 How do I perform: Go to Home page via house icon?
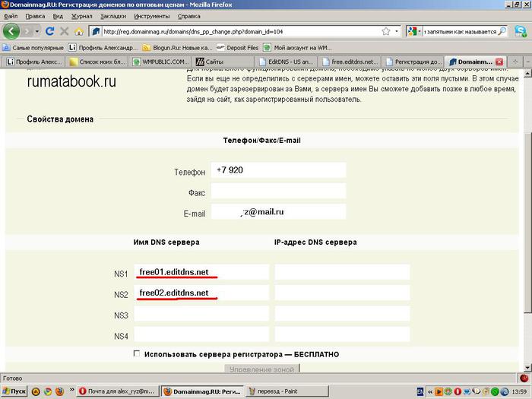(79, 32)
